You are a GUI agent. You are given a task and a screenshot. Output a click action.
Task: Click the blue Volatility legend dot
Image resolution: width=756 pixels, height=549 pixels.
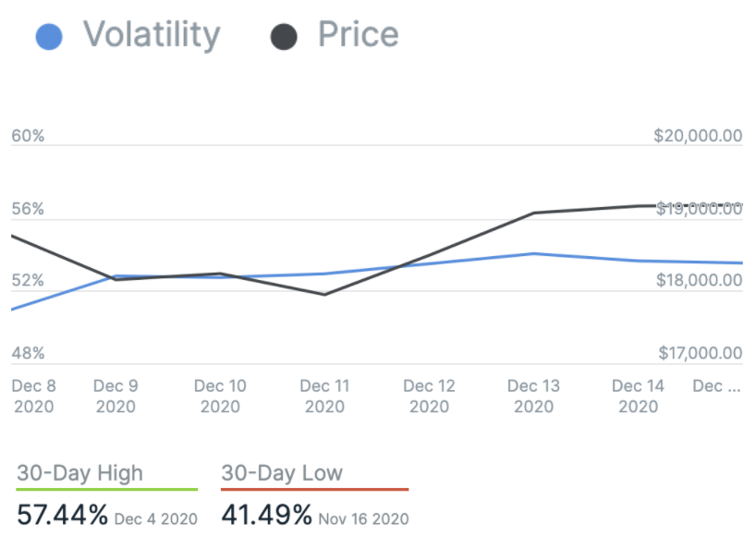(48, 38)
